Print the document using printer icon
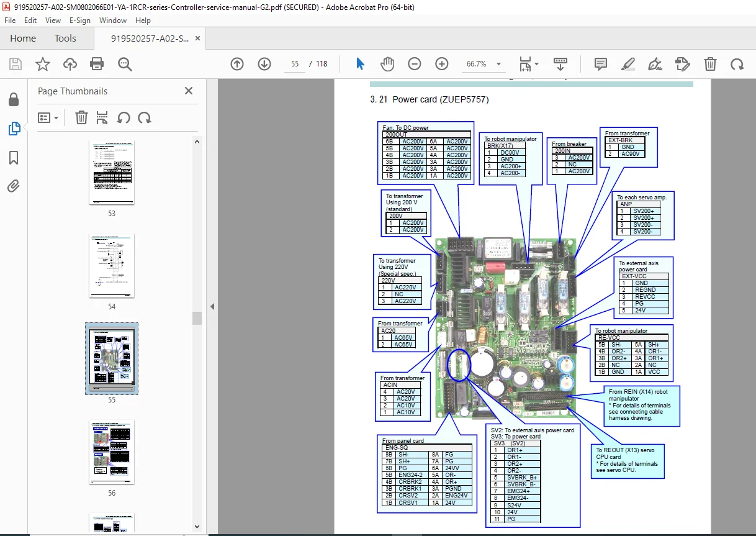 pyautogui.click(x=97, y=64)
